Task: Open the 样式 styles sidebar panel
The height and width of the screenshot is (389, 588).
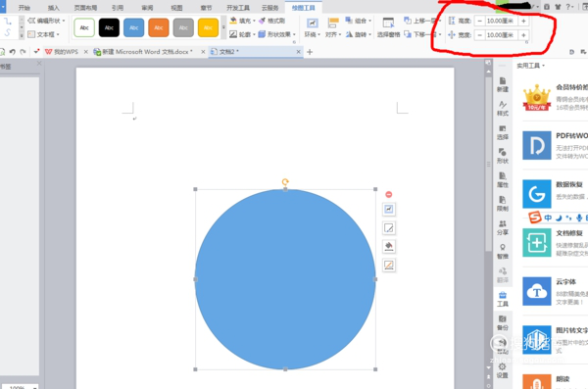Action: [x=503, y=108]
